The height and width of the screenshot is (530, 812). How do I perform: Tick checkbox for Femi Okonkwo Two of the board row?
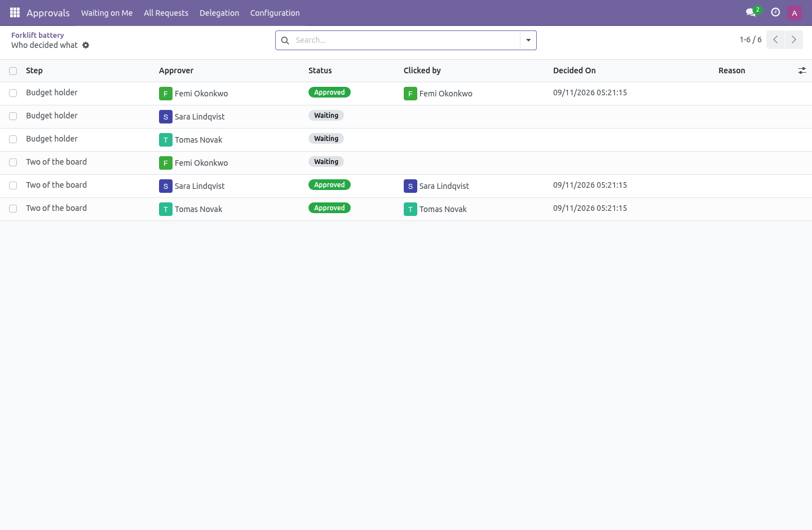(x=13, y=162)
